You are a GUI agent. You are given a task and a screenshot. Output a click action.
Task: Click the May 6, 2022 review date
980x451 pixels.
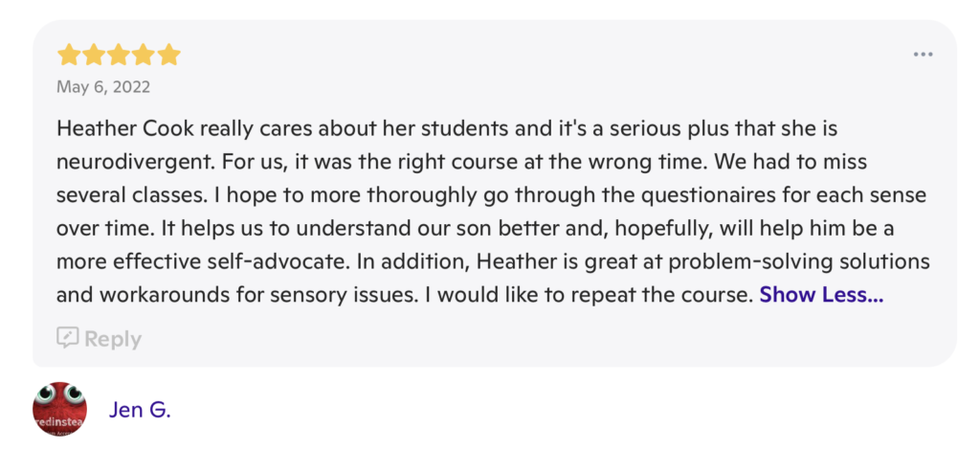(103, 87)
